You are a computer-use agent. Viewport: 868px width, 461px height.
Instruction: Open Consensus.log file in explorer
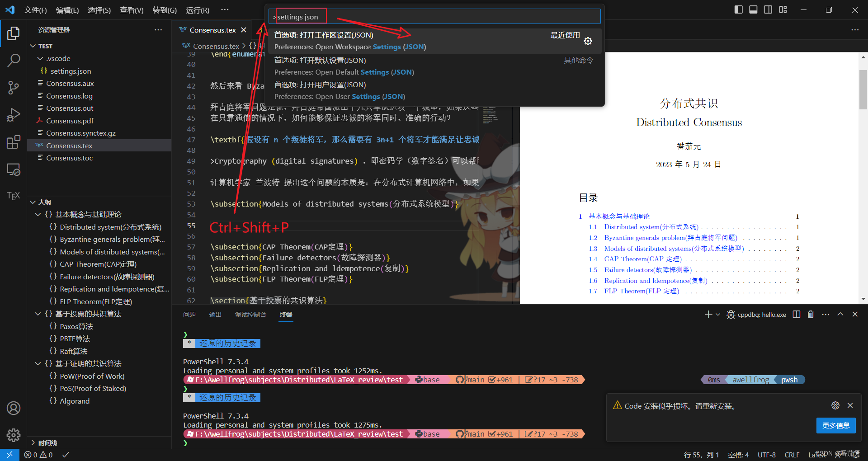(x=99, y=96)
